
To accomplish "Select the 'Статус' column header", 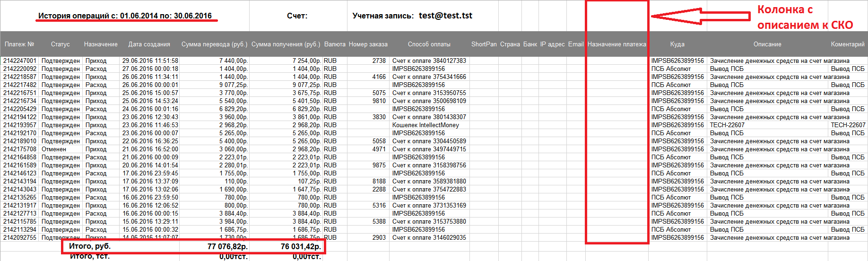I will (60, 44).
